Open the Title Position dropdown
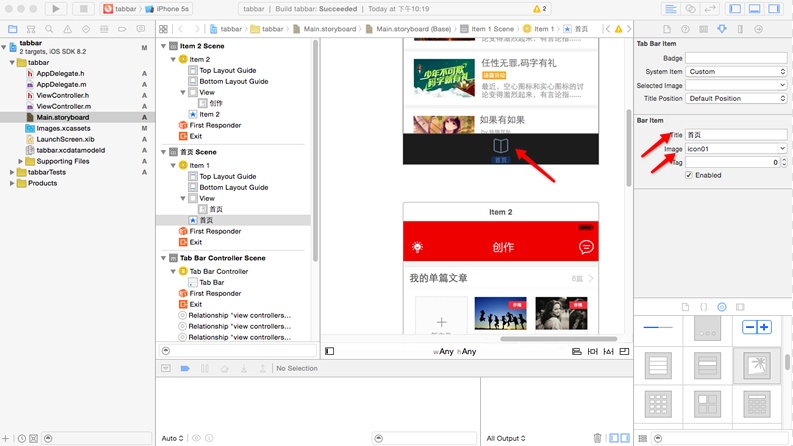The height and width of the screenshot is (446, 793). point(736,99)
